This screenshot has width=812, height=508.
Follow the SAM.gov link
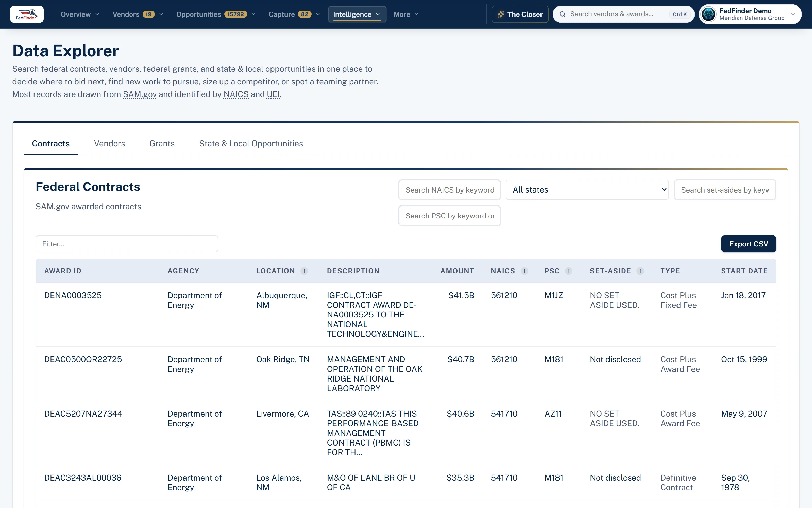tap(140, 94)
